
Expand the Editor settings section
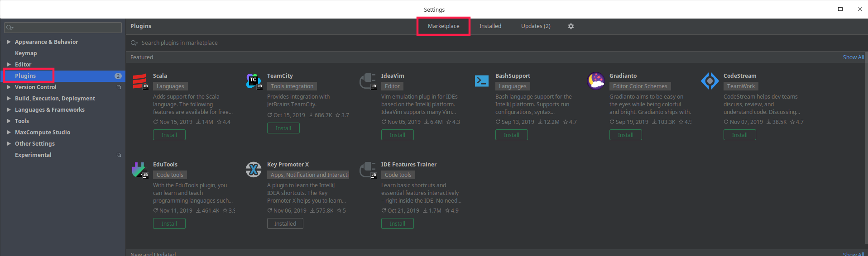pos(9,64)
